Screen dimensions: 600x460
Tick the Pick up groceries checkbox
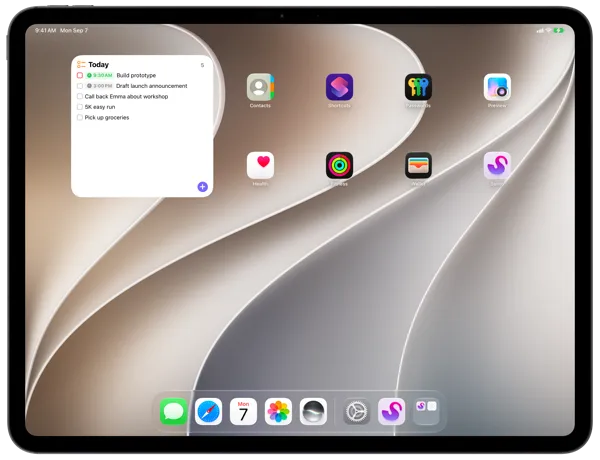80,117
